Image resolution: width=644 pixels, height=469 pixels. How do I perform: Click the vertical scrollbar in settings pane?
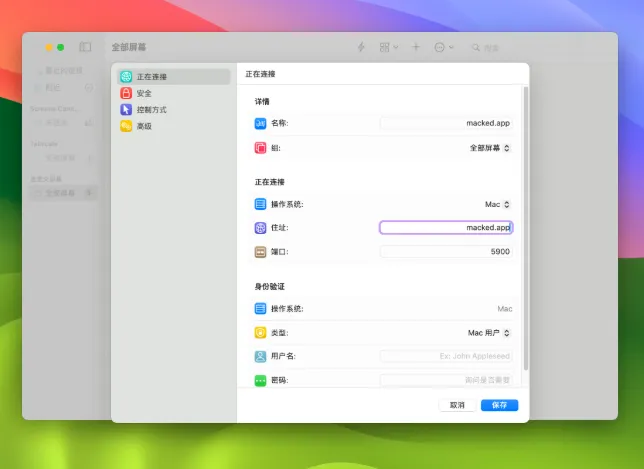(x=526, y=228)
